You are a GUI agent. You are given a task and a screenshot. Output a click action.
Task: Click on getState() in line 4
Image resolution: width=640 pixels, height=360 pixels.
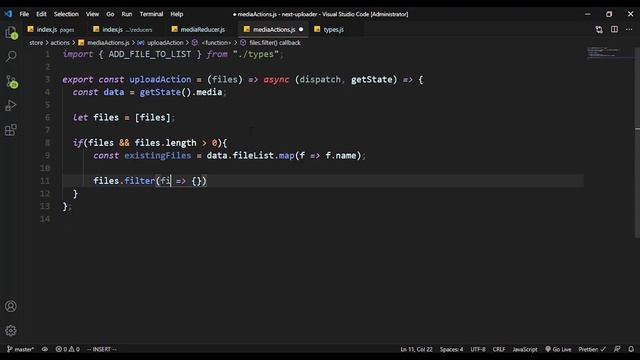point(165,92)
